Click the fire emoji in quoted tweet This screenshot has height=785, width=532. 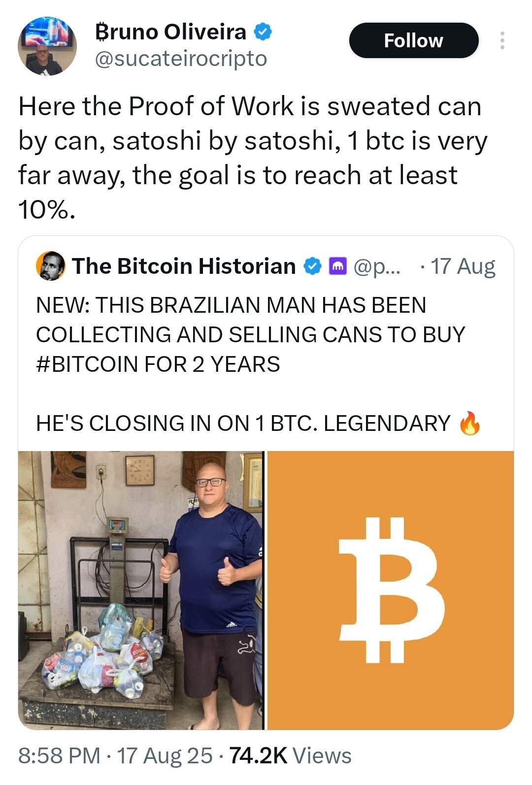point(470,423)
